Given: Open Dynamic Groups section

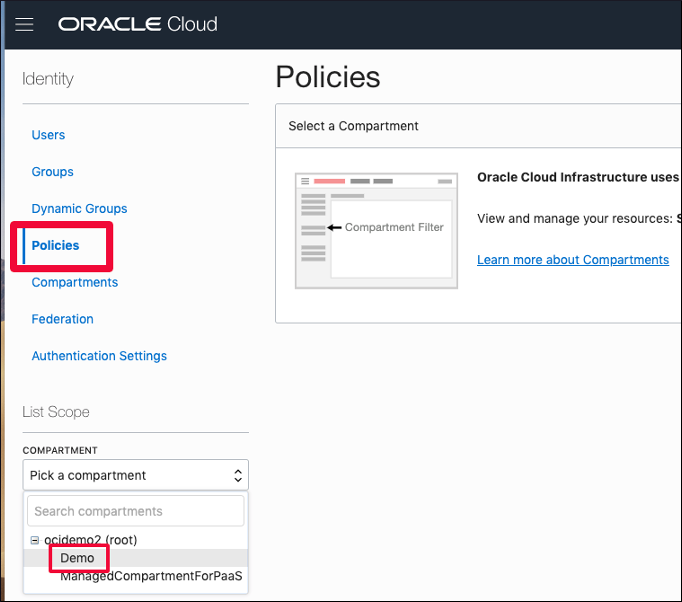Looking at the screenshot, I should pyautogui.click(x=79, y=209).
